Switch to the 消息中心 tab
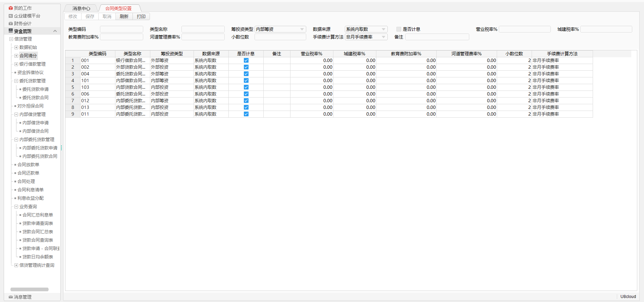Image resolution: width=644 pixels, height=302 pixels. pyautogui.click(x=81, y=8)
